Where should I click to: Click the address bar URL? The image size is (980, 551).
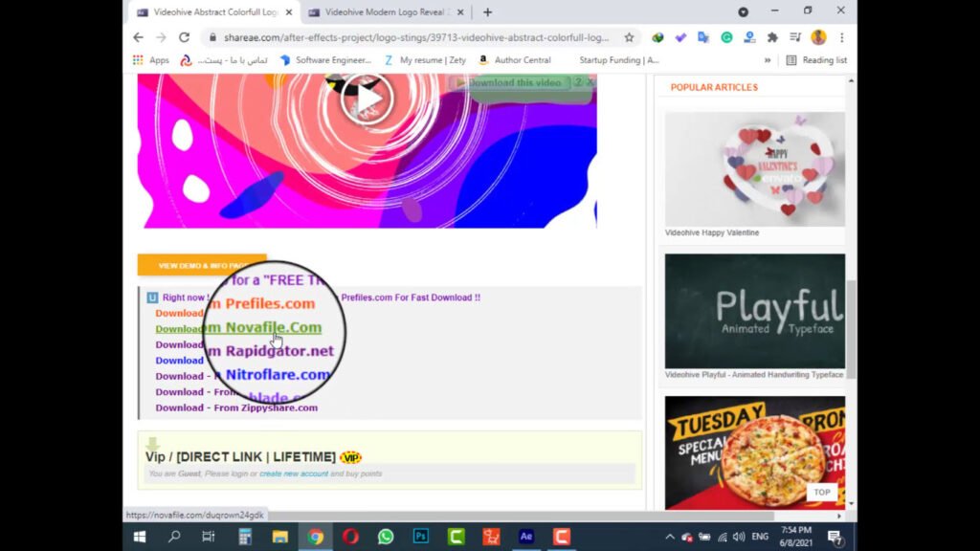[x=416, y=37]
